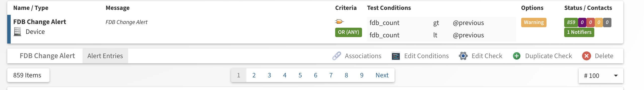Screen dimensions: 644x90
Task: Click the Next pagination link
Action: (382, 75)
